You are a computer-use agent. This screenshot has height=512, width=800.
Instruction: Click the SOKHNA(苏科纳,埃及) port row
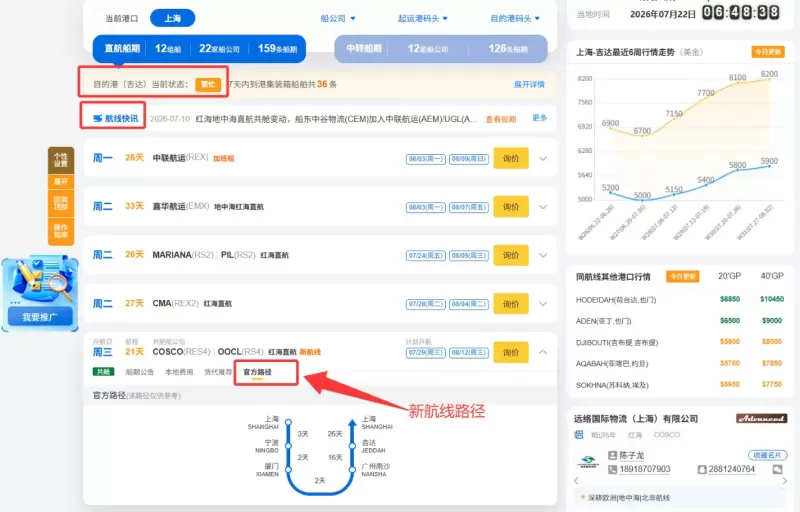click(x=680, y=385)
